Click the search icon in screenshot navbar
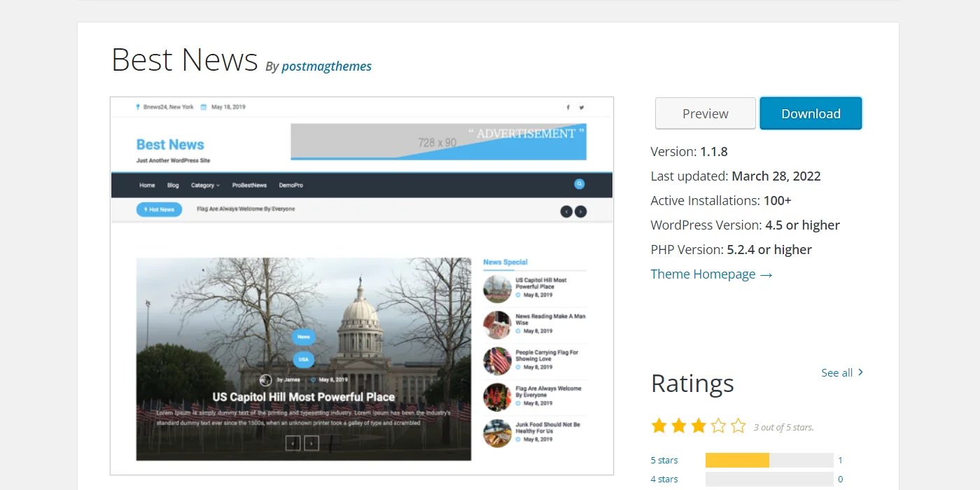980x490 pixels. point(580,184)
